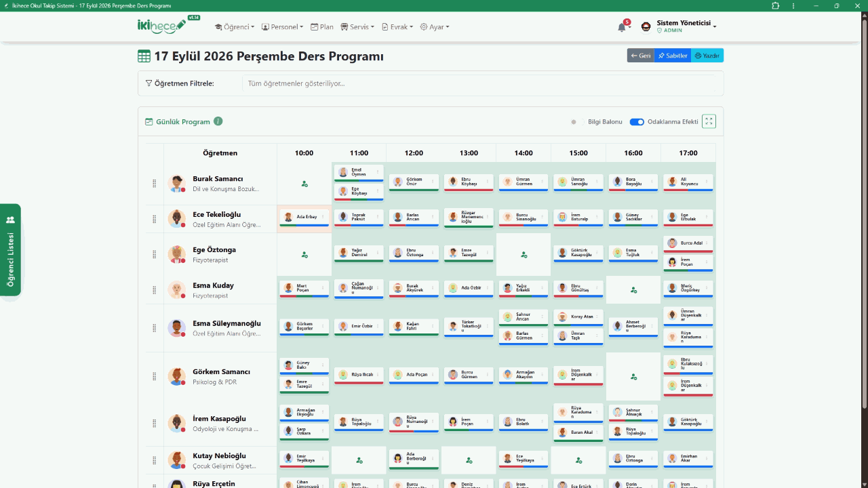
Task: Add a student to Kutay Nebioğlu's 13:00 slot
Action: click(x=469, y=460)
